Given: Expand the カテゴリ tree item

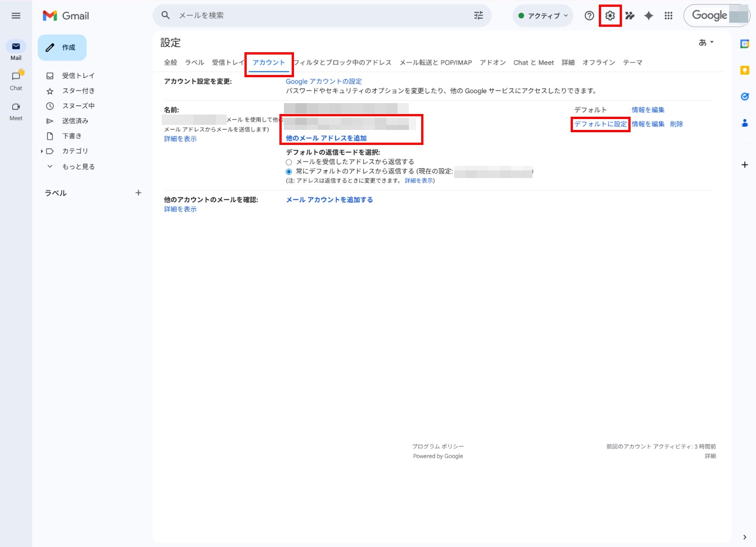Looking at the screenshot, I should [75, 151].
